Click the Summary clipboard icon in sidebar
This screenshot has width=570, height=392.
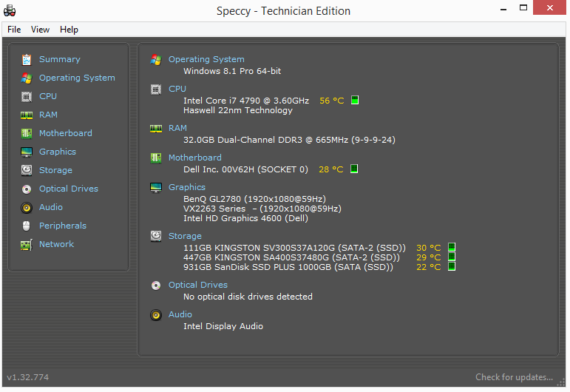(x=27, y=60)
